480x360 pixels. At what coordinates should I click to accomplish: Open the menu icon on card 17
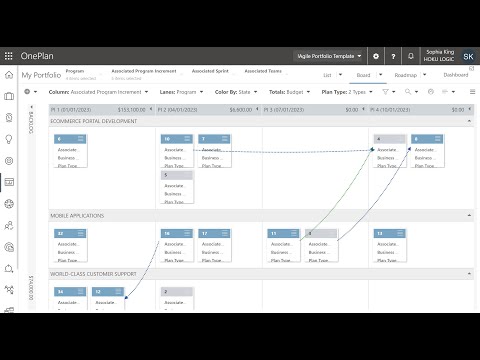(225, 233)
